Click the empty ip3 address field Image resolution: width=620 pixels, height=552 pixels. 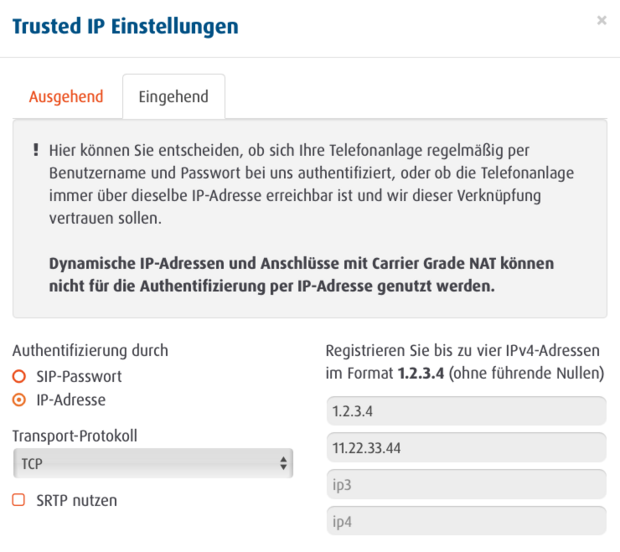[466, 484]
